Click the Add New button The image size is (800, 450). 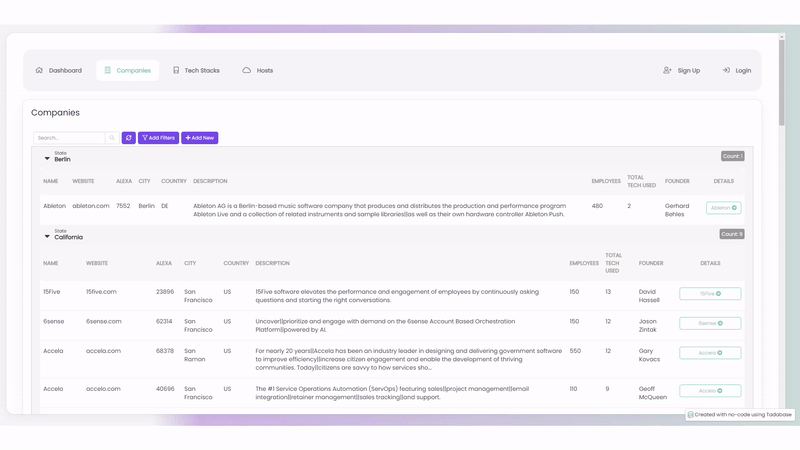[199, 138]
